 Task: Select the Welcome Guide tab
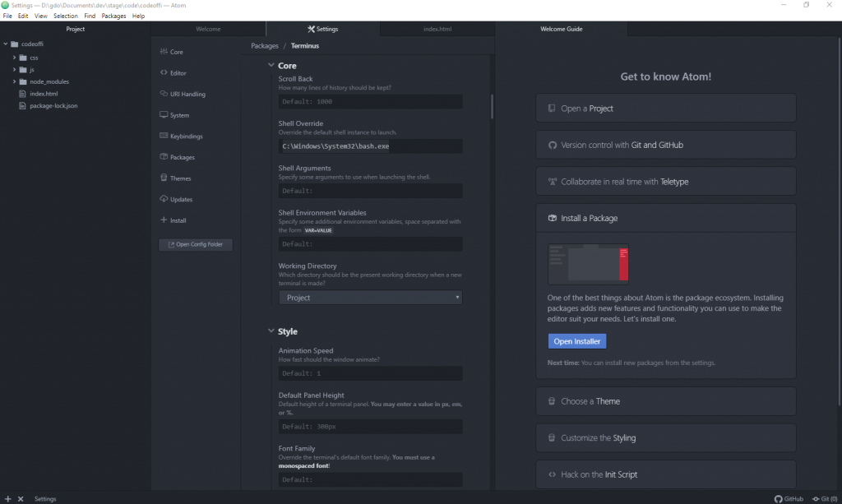pyautogui.click(x=561, y=29)
